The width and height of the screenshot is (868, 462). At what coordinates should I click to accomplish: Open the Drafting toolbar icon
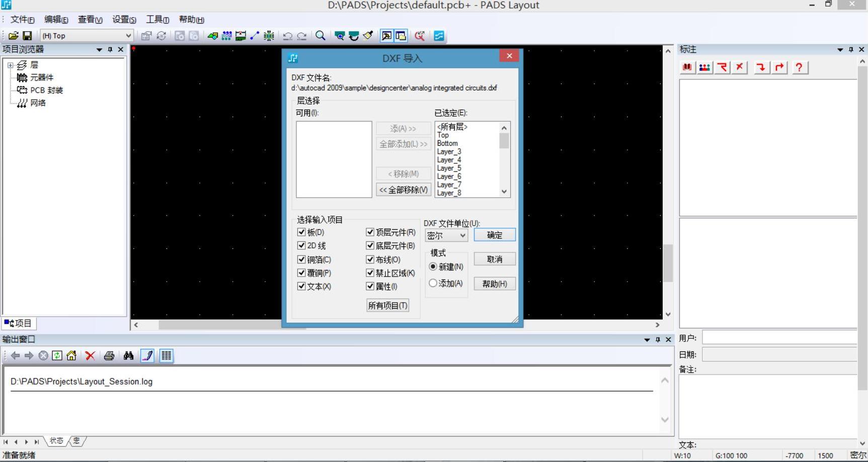pyautogui.click(x=213, y=36)
